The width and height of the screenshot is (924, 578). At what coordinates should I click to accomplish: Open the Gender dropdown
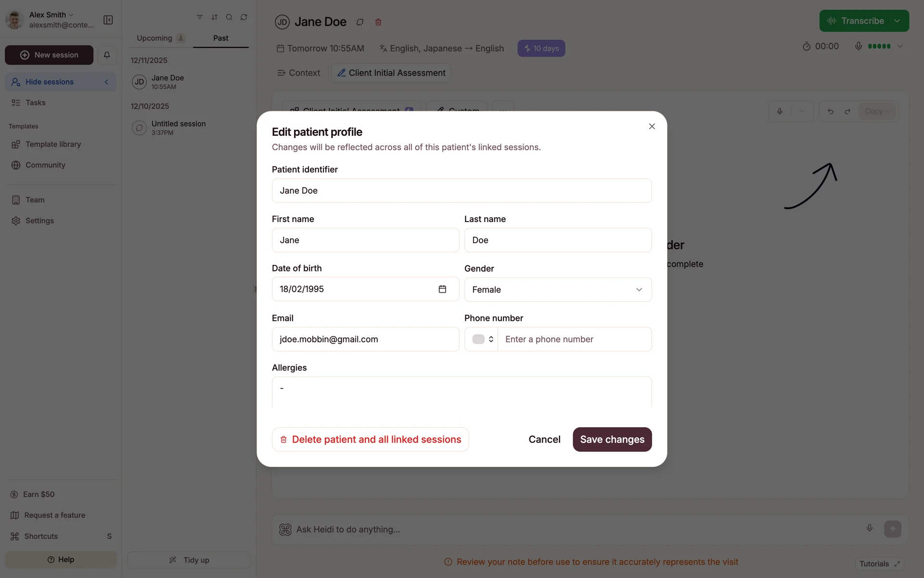tap(558, 289)
